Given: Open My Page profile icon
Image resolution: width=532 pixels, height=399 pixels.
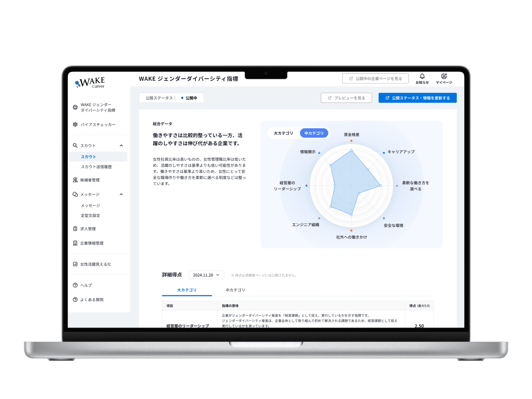Looking at the screenshot, I should (444, 76).
